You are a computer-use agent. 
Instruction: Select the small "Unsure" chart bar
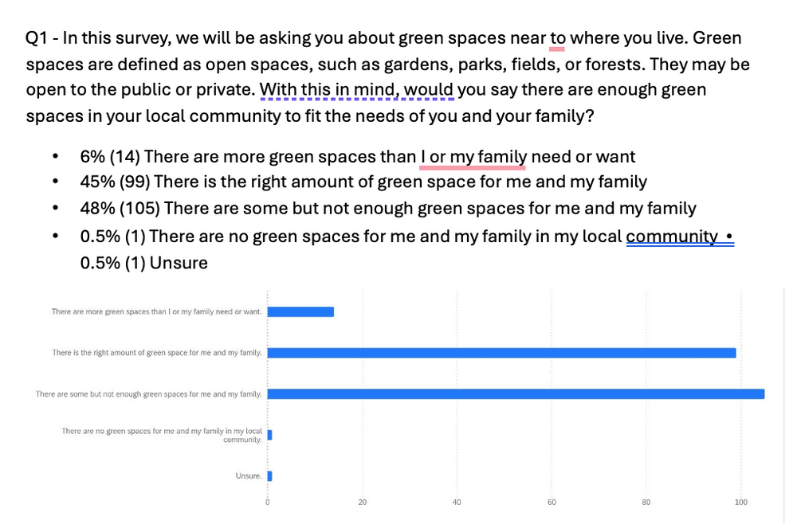(x=270, y=476)
